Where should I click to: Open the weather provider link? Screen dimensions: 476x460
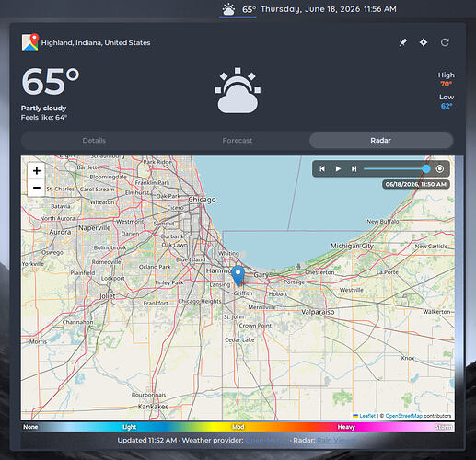[266, 441]
